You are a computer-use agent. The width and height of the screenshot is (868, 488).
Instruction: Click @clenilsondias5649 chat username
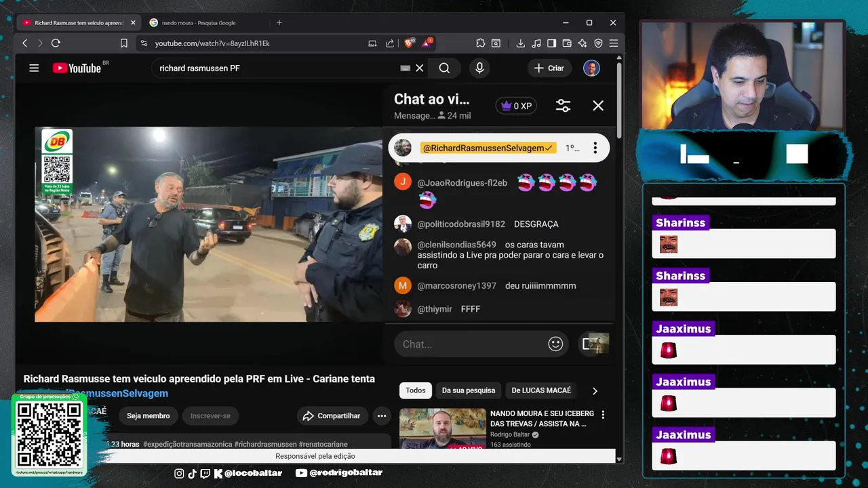(456, 245)
